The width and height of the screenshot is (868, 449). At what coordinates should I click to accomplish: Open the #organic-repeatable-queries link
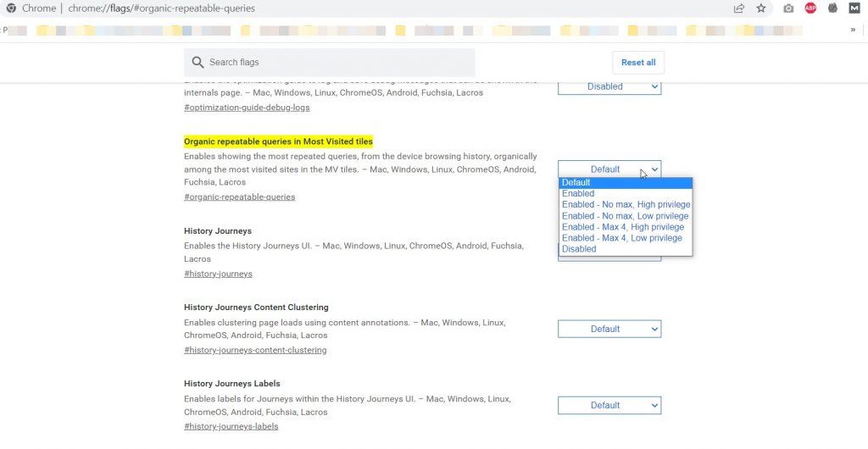240,197
